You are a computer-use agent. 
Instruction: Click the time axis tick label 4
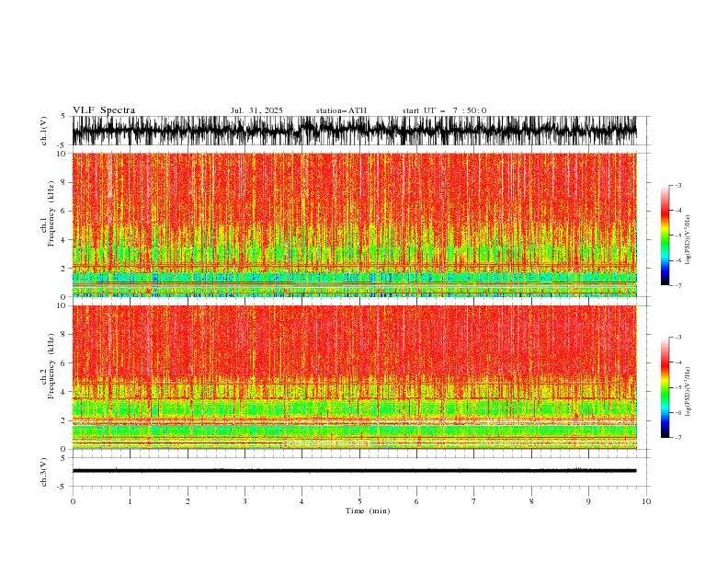tap(301, 501)
